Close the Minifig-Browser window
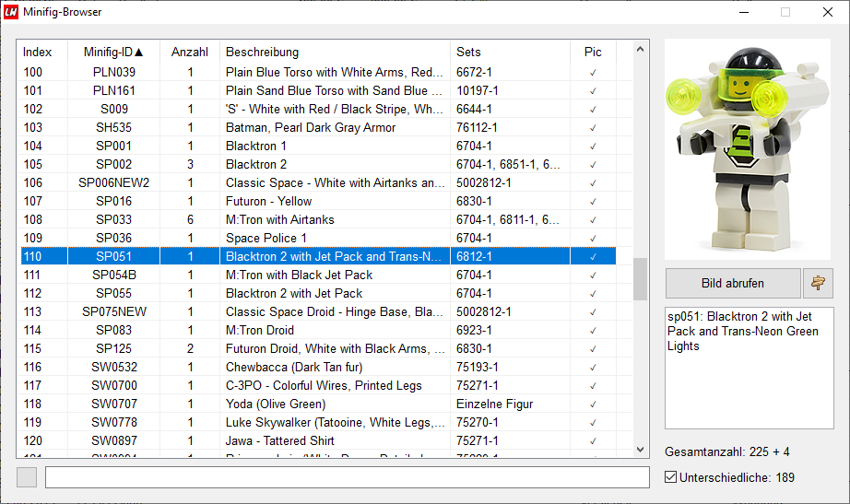 (x=827, y=12)
